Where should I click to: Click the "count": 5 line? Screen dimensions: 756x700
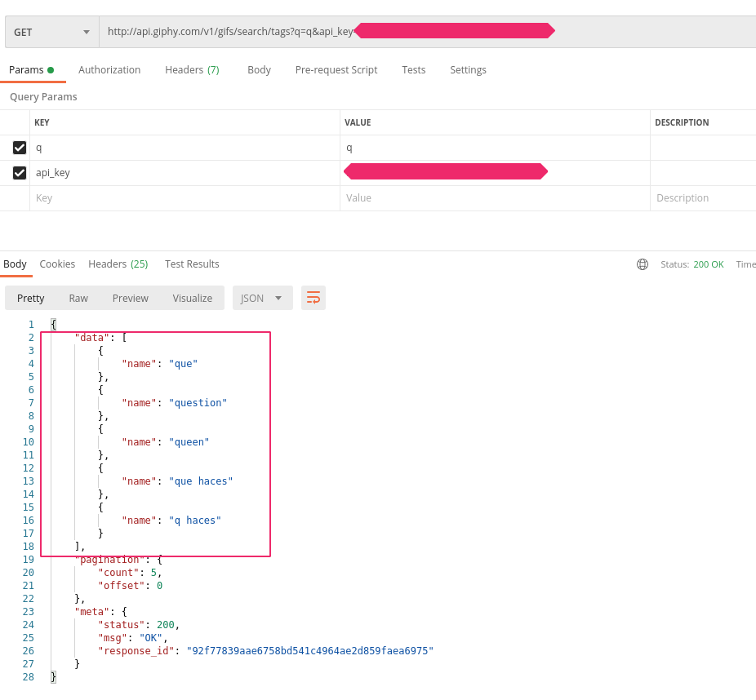130,573
